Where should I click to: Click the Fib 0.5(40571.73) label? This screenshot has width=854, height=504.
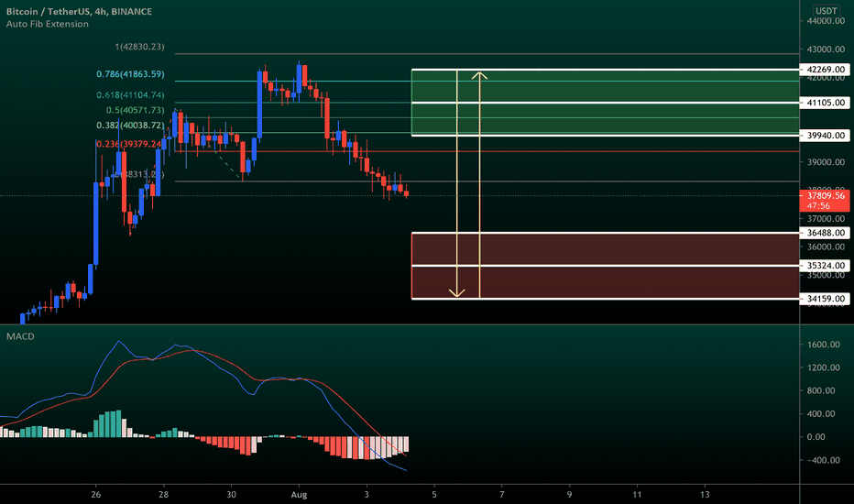point(135,110)
